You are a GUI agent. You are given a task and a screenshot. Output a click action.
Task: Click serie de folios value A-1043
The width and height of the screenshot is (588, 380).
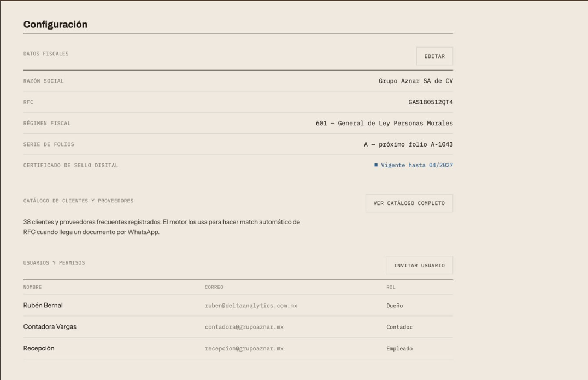pyautogui.click(x=408, y=144)
